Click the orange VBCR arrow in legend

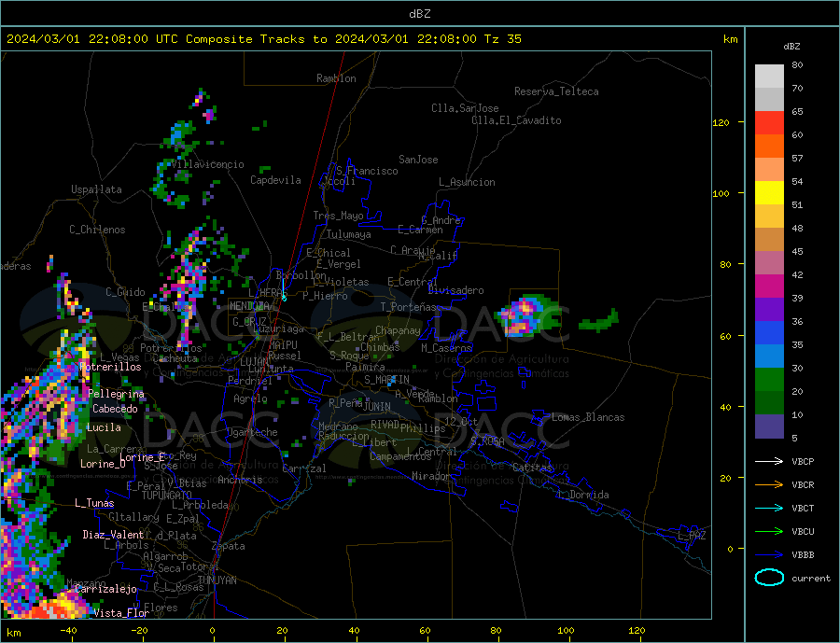(769, 485)
